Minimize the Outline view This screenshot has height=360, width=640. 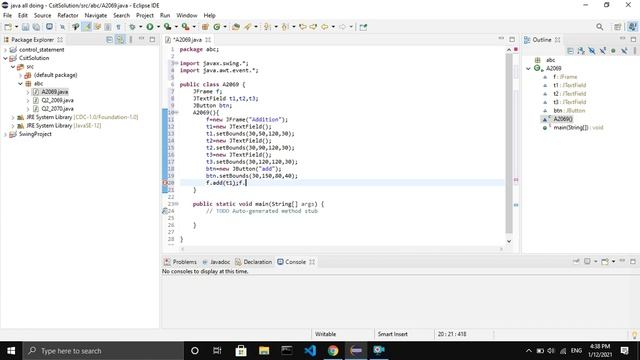click(x=622, y=39)
